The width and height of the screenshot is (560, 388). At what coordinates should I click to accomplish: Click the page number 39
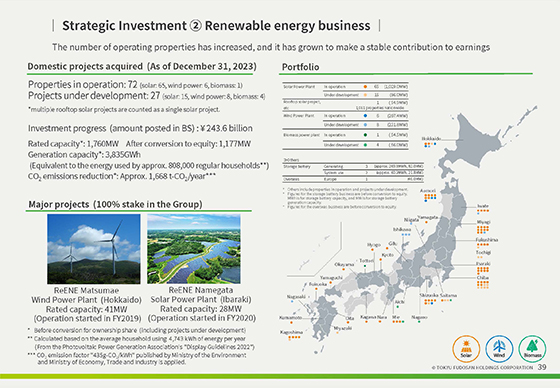pos(542,367)
